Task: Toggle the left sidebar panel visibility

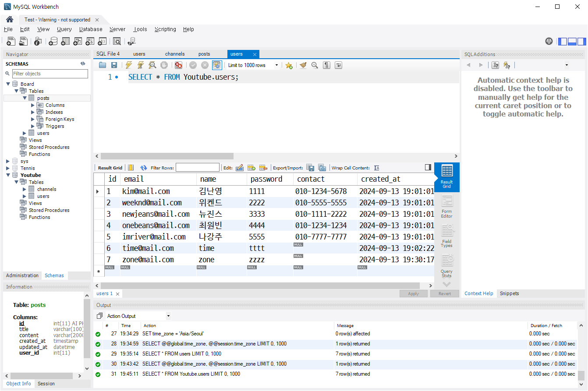Action: (x=563, y=42)
